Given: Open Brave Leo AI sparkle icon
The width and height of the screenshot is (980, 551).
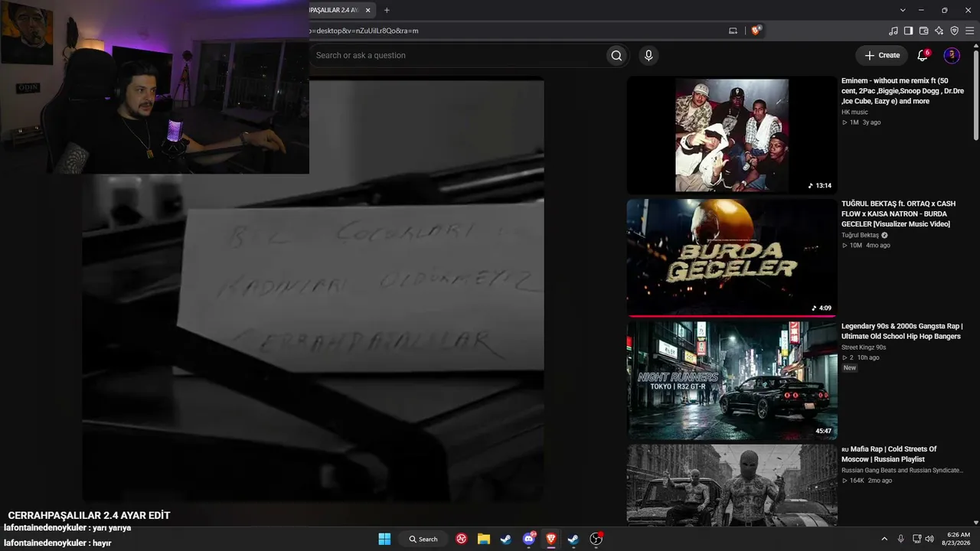Looking at the screenshot, I should click(939, 31).
